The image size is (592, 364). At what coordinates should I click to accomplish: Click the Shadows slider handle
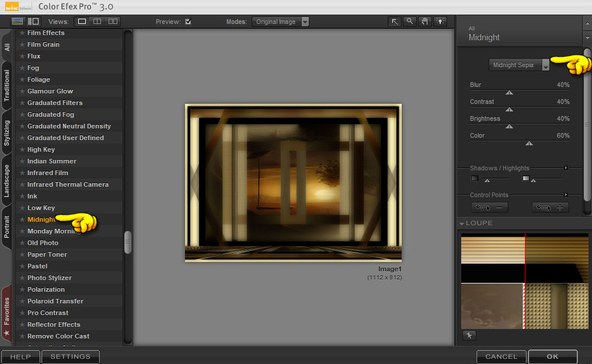tap(487, 181)
